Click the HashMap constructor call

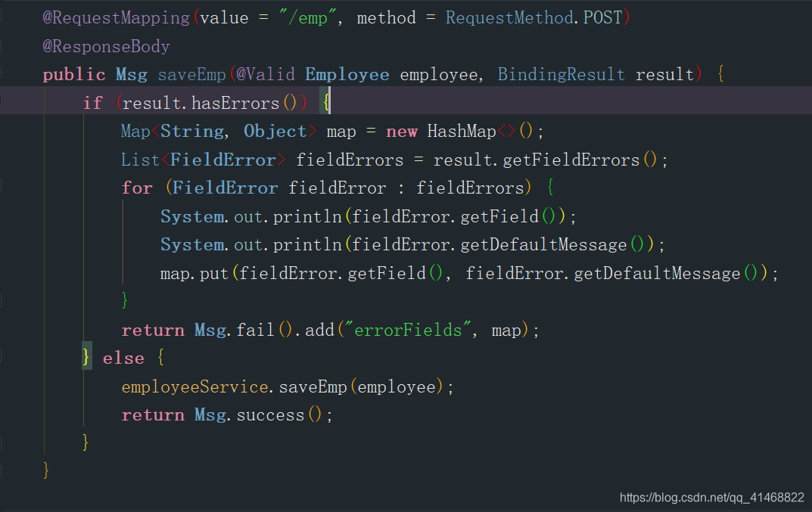pyautogui.click(x=480, y=132)
